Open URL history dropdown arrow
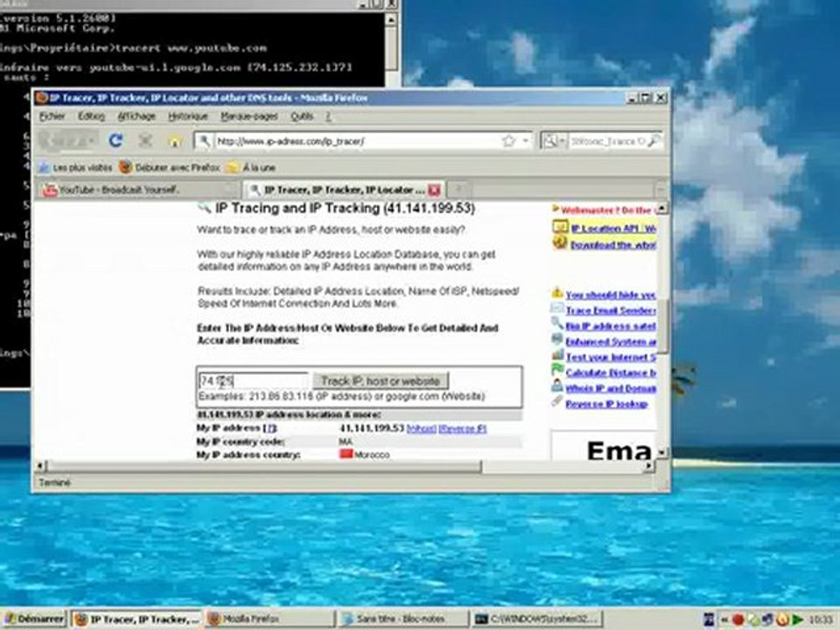Image resolution: width=840 pixels, height=630 pixels. (x=526, y=141)
